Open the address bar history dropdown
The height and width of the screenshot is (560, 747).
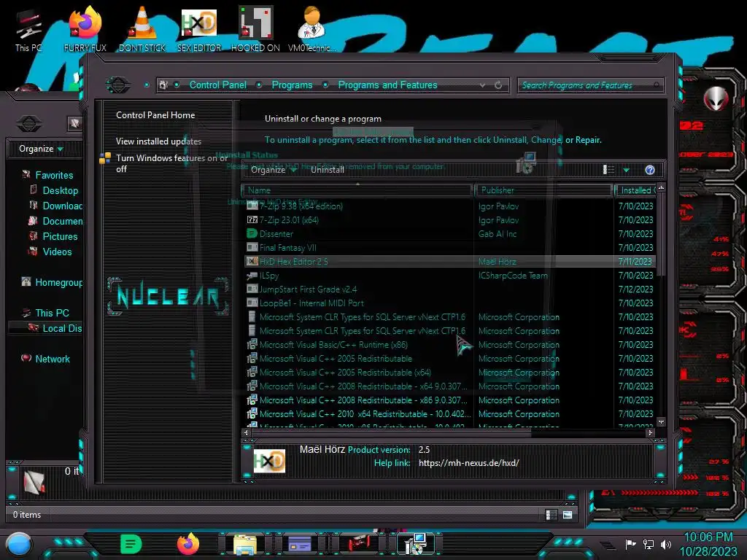click(483, 85)
